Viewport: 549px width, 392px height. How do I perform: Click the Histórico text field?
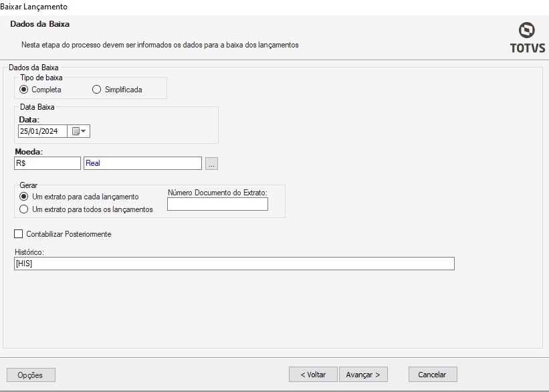coord(234,264)
